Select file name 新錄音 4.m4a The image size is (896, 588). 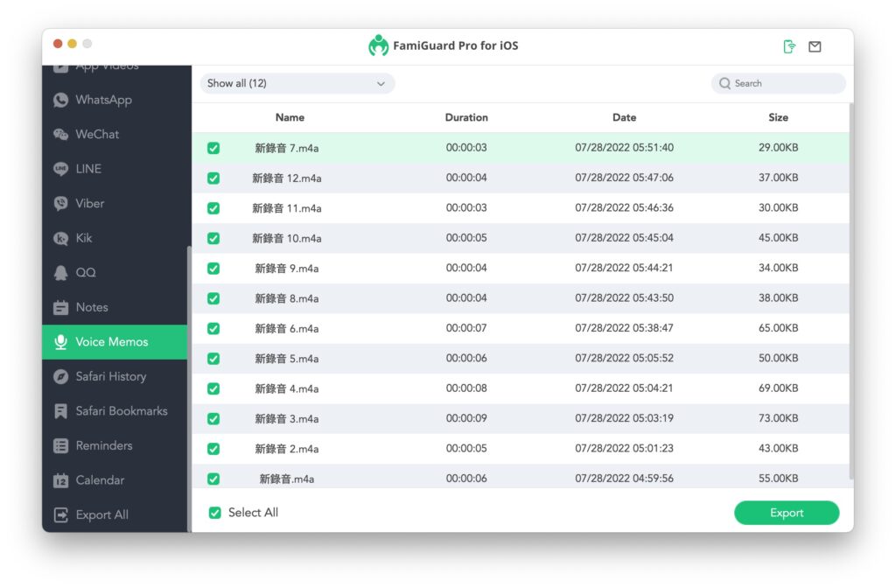point(286,389)
